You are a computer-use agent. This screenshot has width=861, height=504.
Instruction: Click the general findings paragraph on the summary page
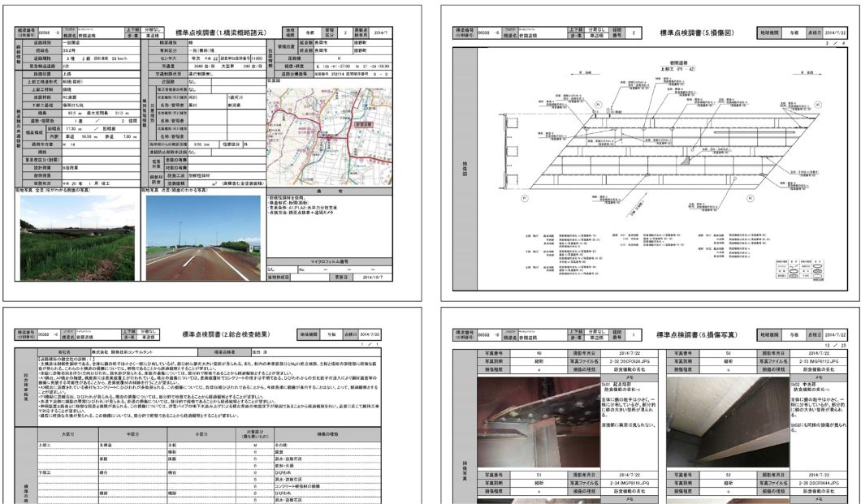[209, 389]
